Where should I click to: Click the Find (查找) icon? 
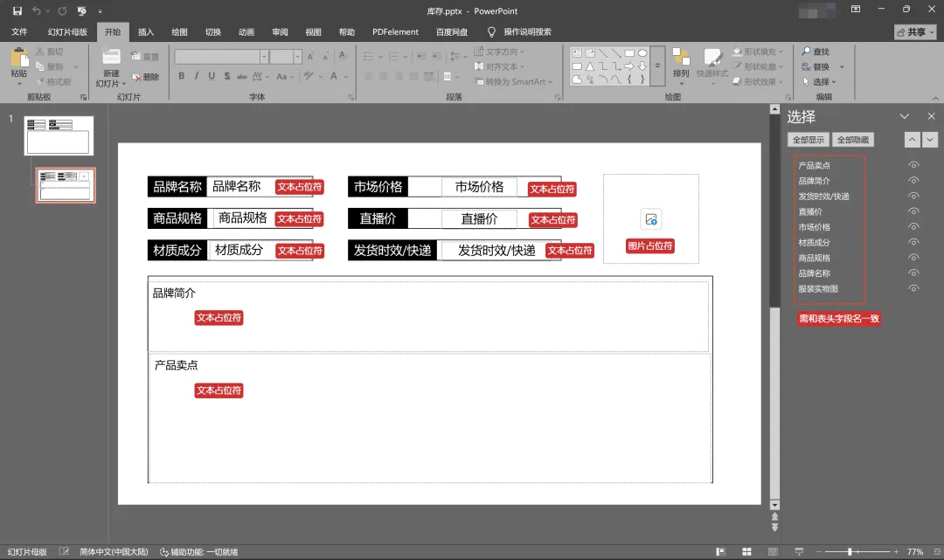(816, 52)
